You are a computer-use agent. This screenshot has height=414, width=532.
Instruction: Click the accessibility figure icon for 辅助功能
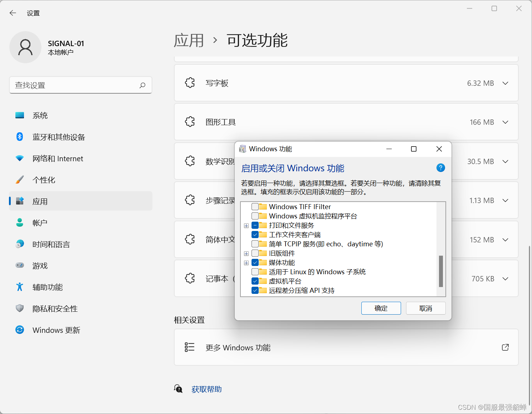click(x=20, y=287)
